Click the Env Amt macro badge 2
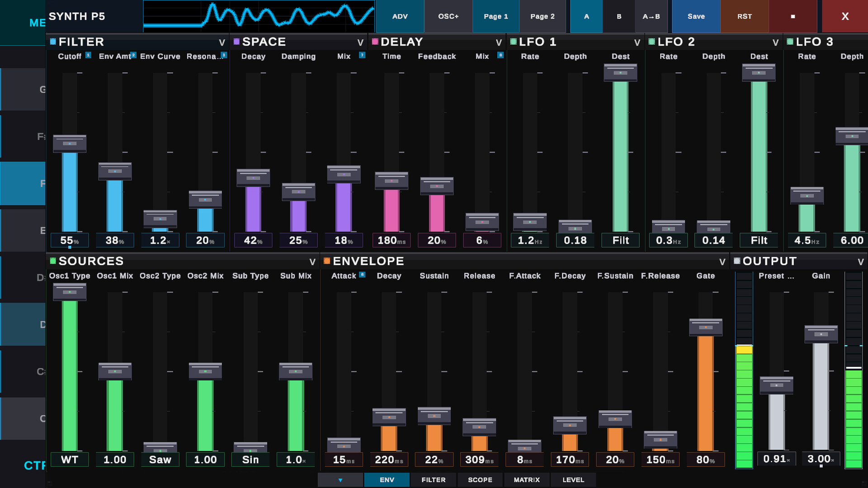 133,55
